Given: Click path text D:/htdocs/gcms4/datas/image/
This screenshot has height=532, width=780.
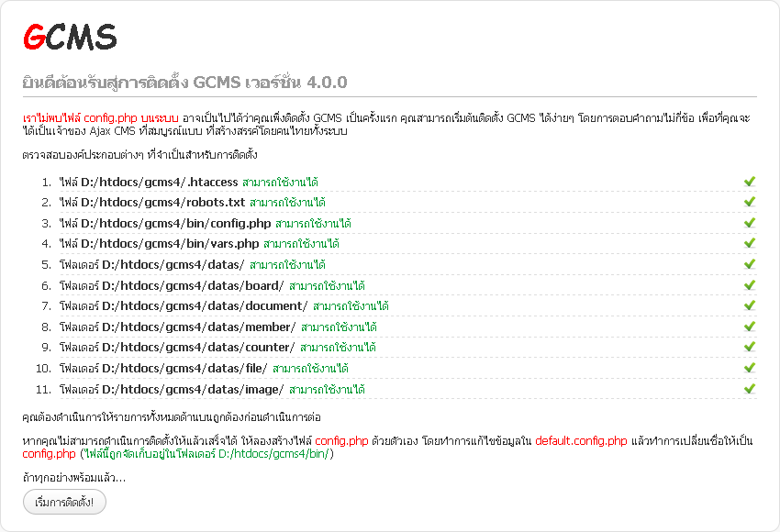Looking at the screenshot, I should click(x=193, y=389).
